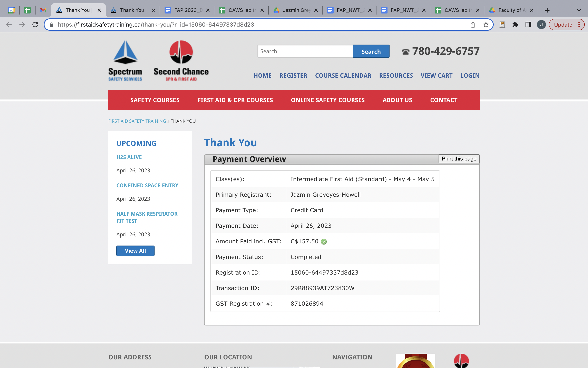Click the blue Search button
The width and height of the screenshot is (588, 368).
click(371, 51)
